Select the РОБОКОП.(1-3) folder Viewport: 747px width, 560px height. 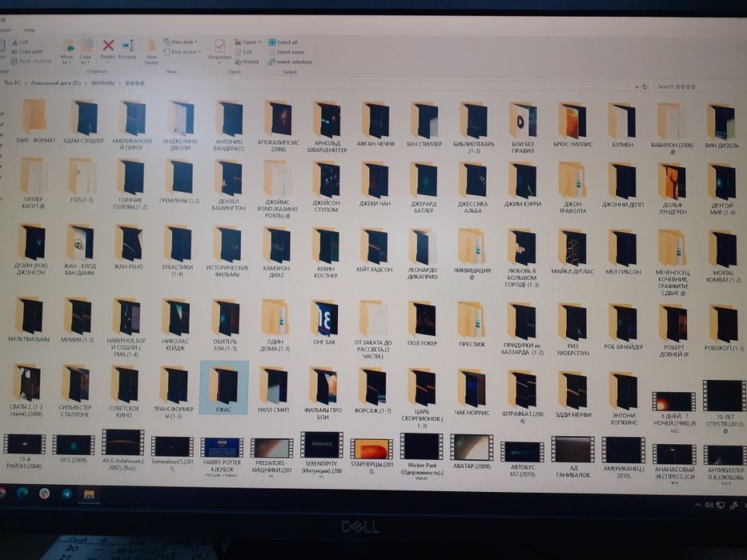pyautogui.click(x=724, y=328)
